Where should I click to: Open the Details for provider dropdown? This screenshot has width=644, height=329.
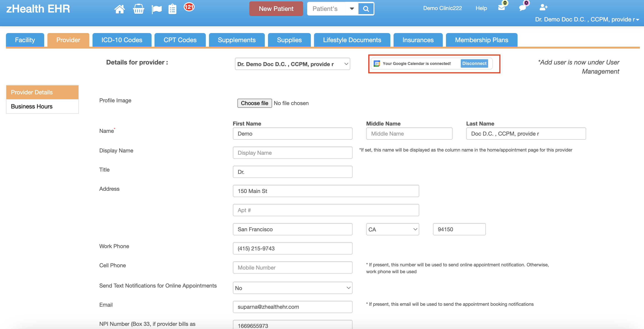(292, 64)
